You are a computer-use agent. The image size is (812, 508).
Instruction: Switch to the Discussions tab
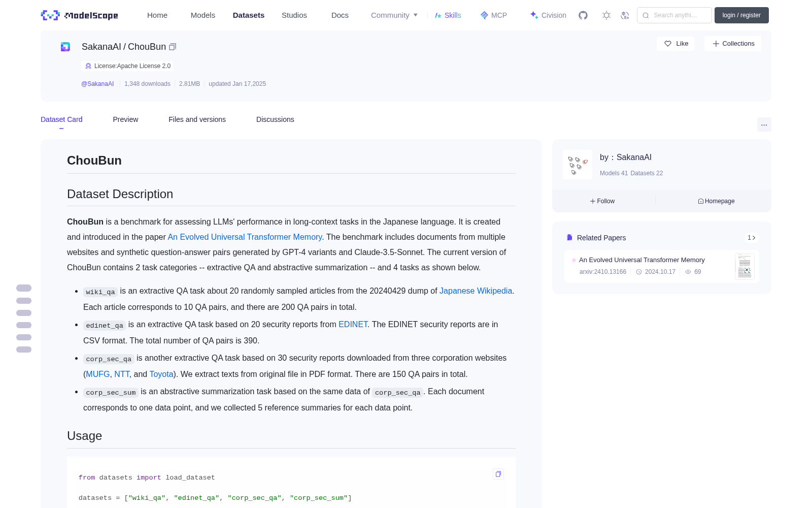coord(275,119)
